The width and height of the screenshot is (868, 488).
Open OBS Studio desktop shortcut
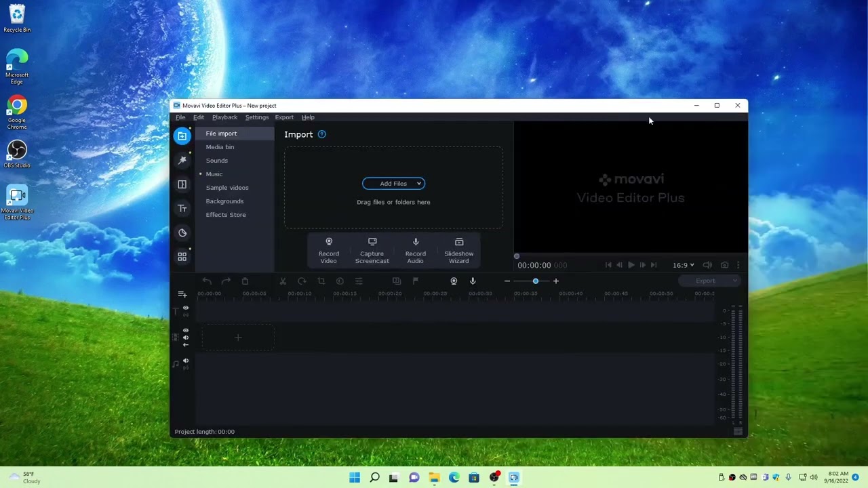click(17, 155)
